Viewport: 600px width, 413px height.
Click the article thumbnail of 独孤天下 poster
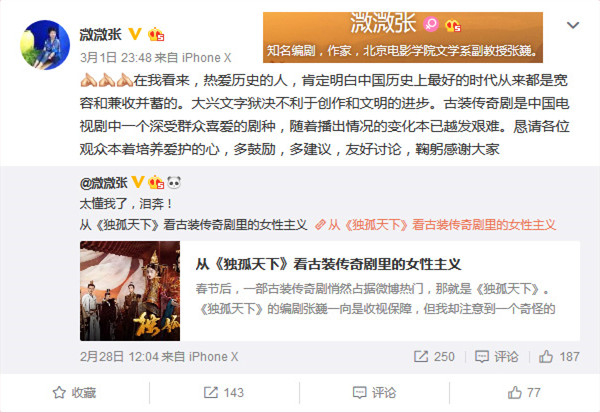(x=130, y=291)
